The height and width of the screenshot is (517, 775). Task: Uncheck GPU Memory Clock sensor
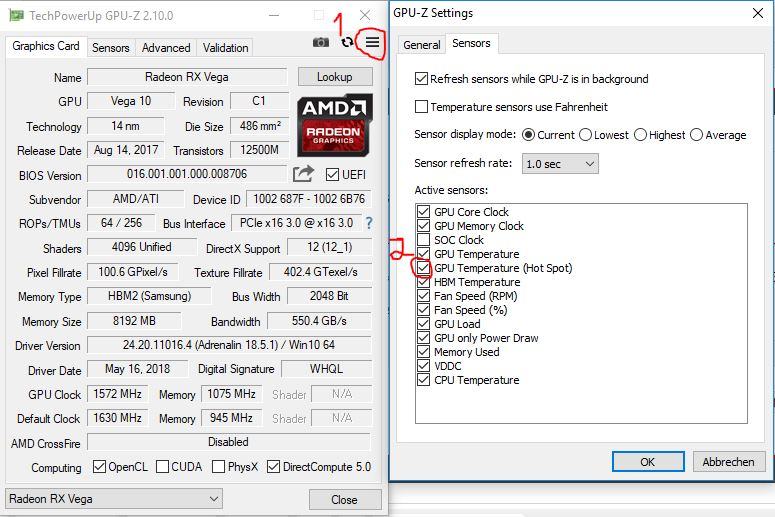(424, 226)
